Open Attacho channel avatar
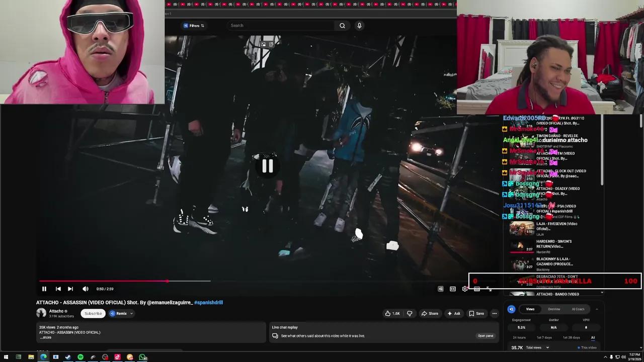Viewport: 644px width, 362px height. point(41,313)
